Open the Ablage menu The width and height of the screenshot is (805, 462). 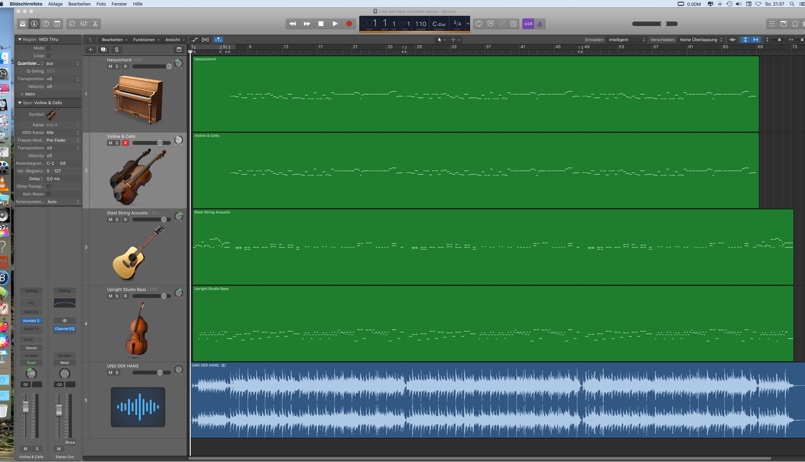pos(55,4)
